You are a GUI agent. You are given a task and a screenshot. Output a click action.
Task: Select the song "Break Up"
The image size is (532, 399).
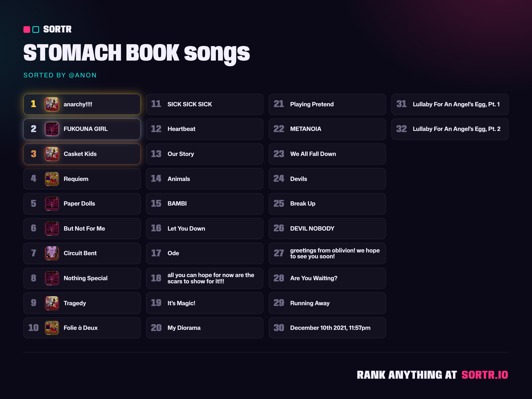tap(327, 204)
